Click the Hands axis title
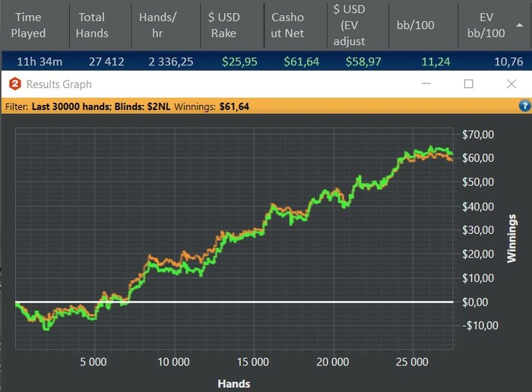Image resolution: width=532 pixels, height=392 pixels. coord(234,384)
